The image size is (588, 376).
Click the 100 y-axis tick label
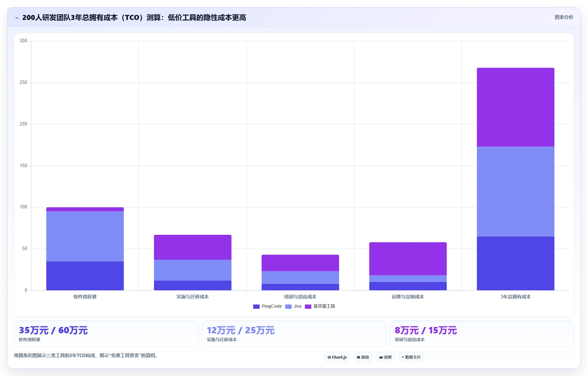click(24, 207)
